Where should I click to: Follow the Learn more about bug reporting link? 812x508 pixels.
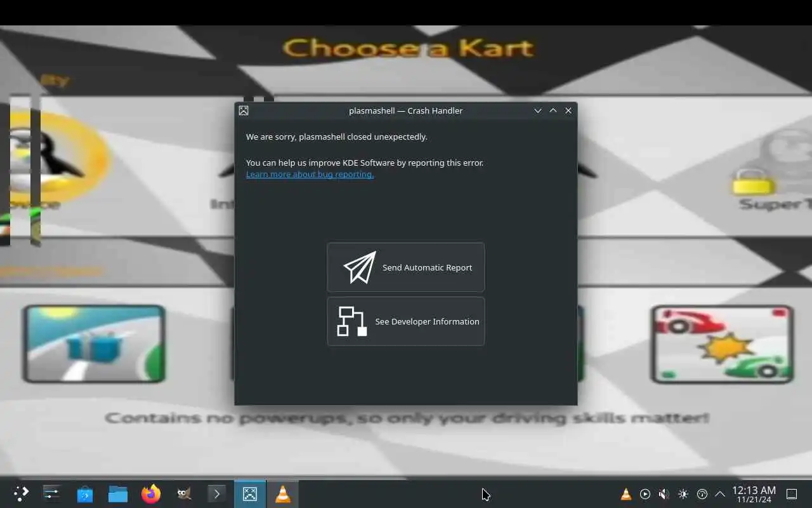(x=310, y=175)
